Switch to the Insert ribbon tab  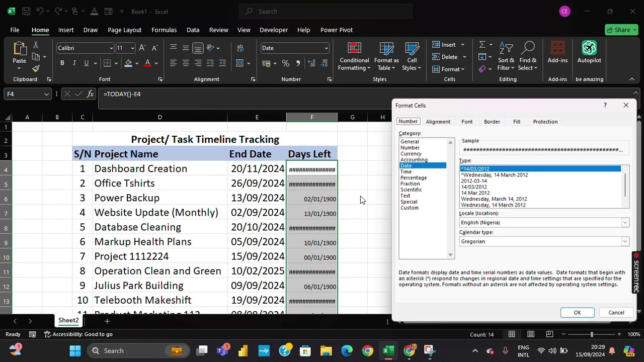[x=66, y=30]
